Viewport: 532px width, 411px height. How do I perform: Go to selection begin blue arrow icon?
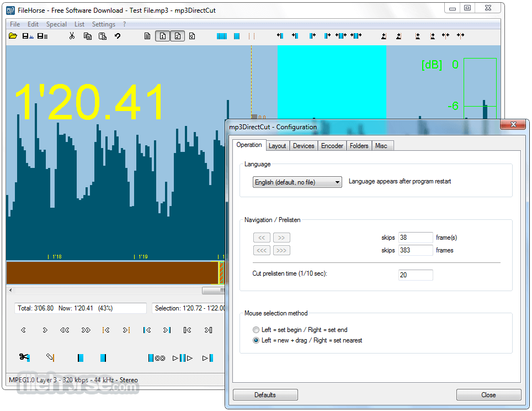coord(147,330)
